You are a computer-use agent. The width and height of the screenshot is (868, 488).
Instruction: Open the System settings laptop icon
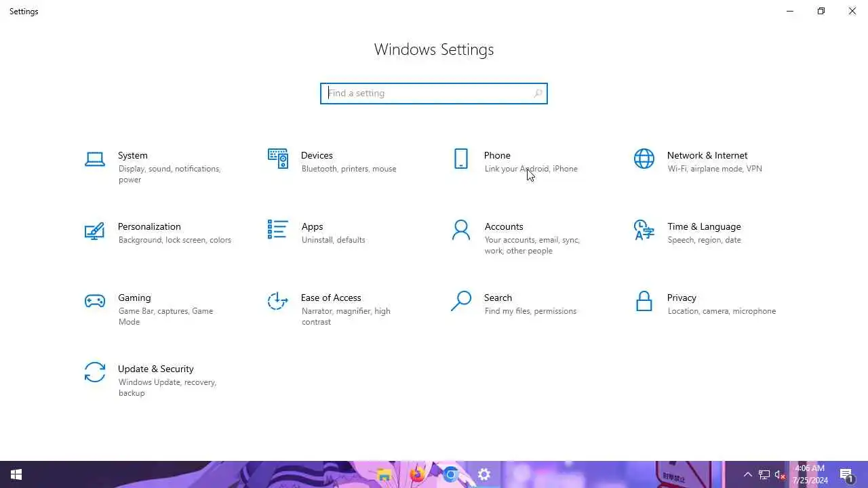coord(95,159)
